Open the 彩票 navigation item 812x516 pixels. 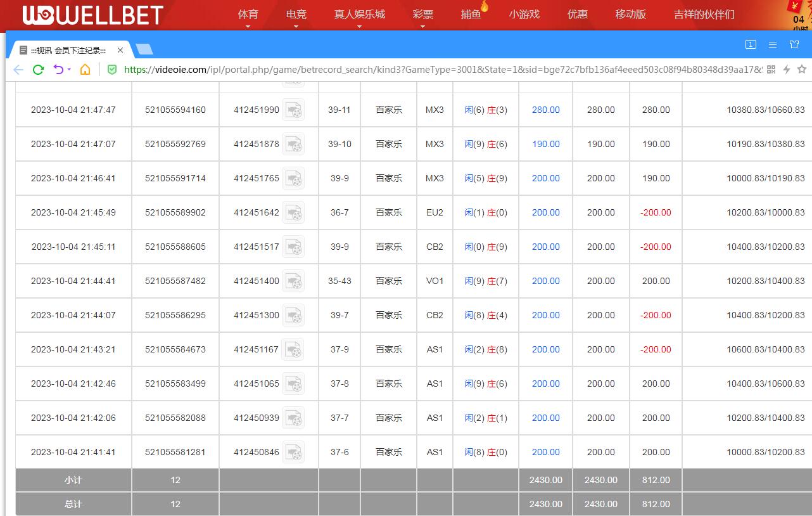[x=423, y=14]
